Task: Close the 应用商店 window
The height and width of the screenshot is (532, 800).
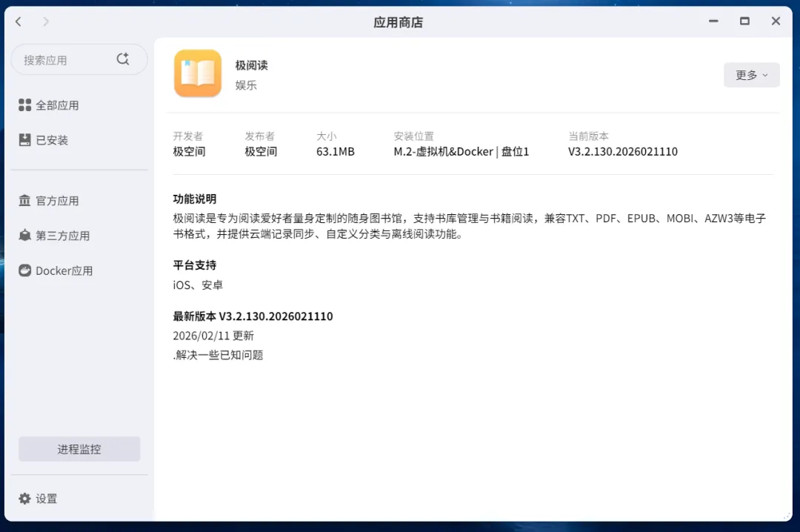Action: coord(776,21)
